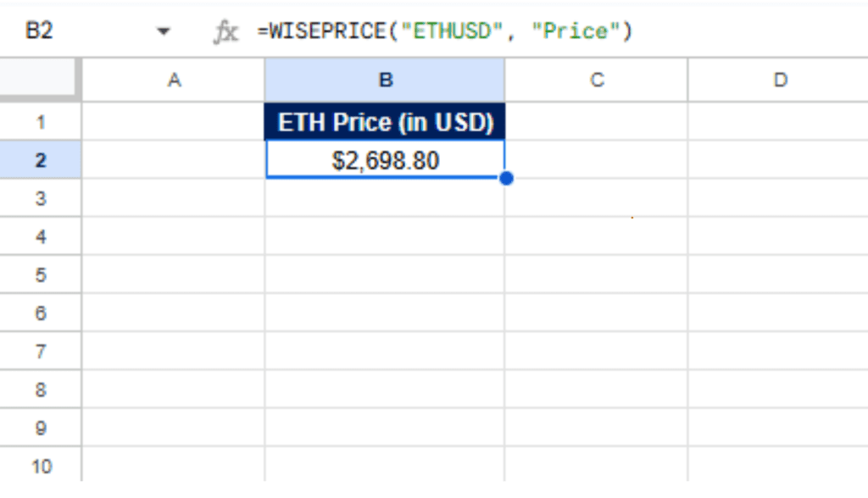The image size is (868, 498).
Task: Select row 10 header
Action: click(41, 467)
